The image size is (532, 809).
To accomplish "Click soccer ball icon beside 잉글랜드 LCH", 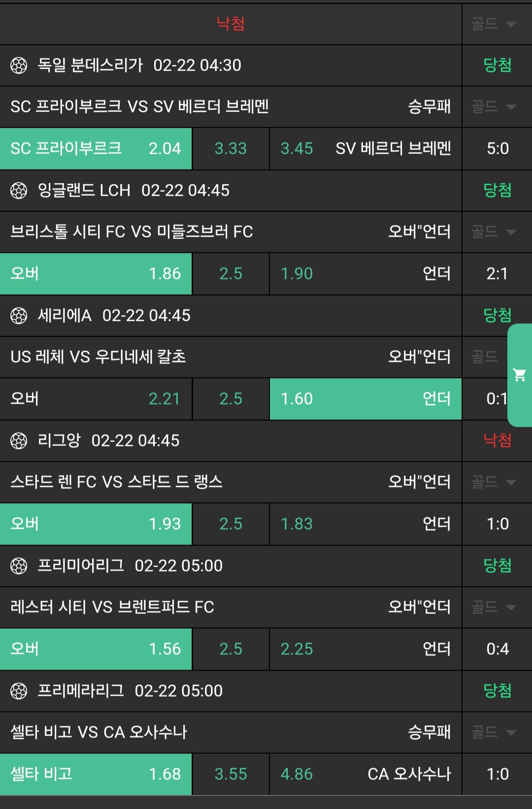I will click(x=19, y=191).
